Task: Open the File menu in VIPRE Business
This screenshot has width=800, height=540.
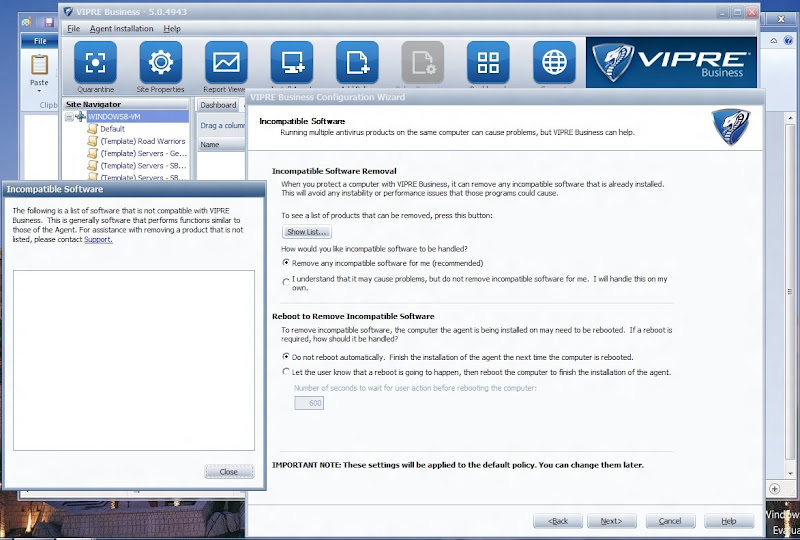Action: click(x=73, y=29)
